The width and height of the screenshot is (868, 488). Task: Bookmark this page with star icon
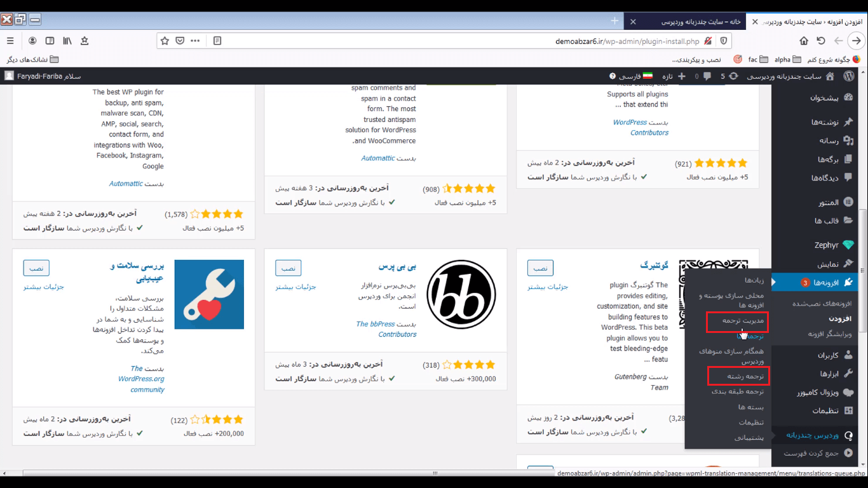[165, 41]
